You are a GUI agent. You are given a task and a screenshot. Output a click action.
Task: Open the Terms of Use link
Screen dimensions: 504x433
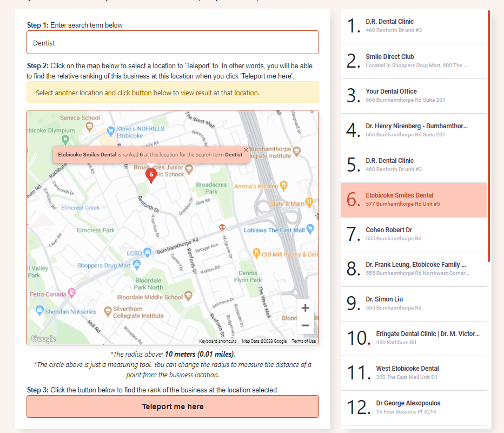pyautogui.click(x=304, y=341)
